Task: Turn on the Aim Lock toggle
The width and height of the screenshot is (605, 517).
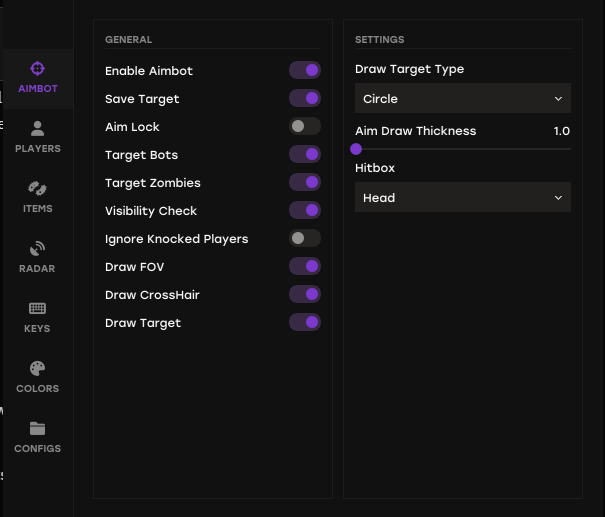Action: click(305, 126)
